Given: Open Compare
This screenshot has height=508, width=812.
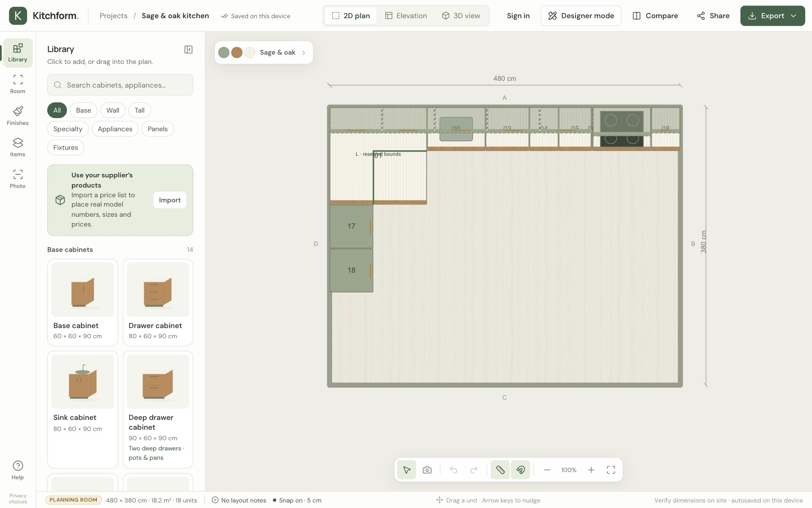Looking at the screenshot, I should [x=655, y=16].
